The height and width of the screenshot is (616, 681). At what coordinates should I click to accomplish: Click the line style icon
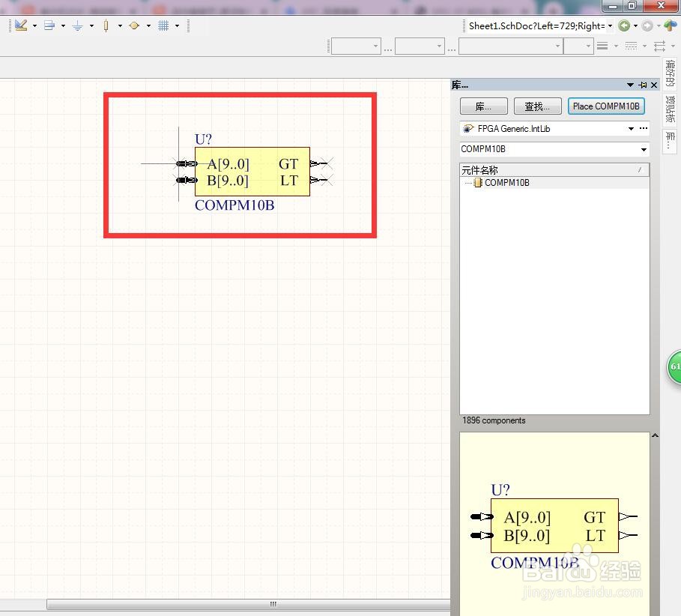coord(631,46)
